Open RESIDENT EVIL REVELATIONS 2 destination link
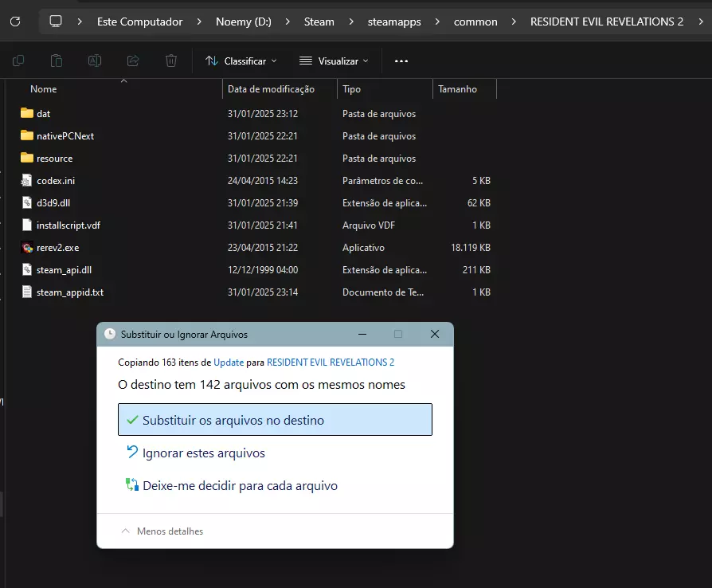 coord(331,363)
